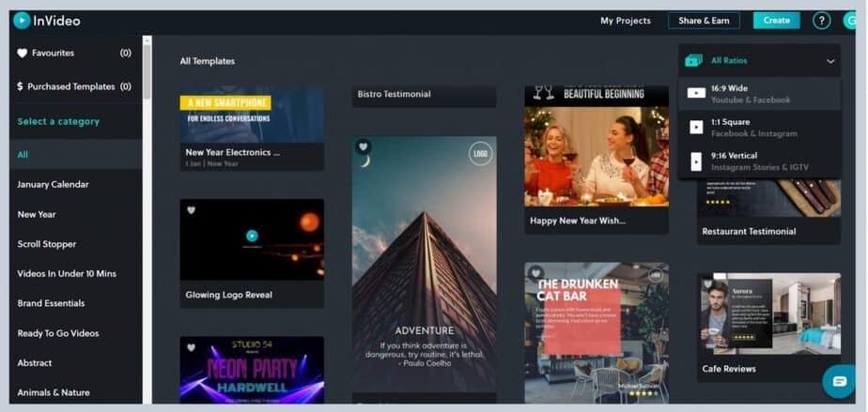Select the All category
The image size is (868, 412).
point(75,154)
